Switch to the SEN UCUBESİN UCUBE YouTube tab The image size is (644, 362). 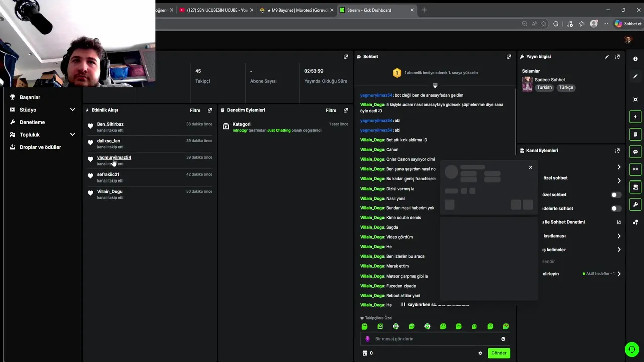(x=216, y=10)
